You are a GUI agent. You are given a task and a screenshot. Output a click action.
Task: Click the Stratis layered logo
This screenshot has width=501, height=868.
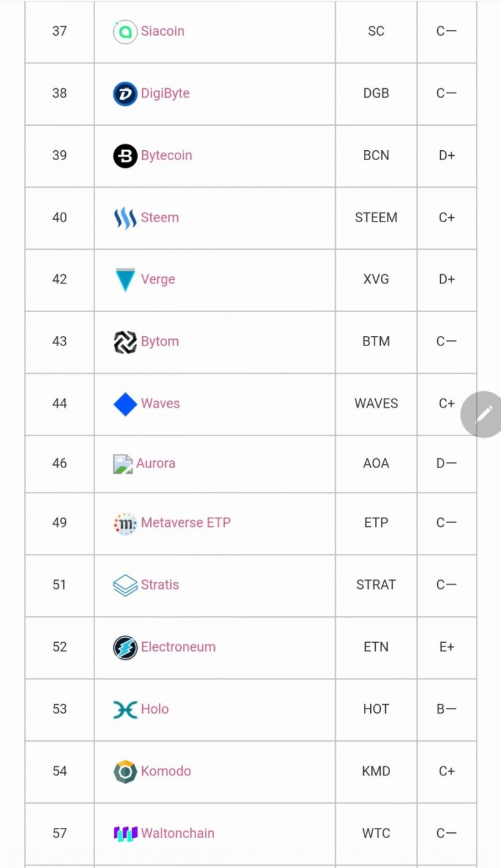[125, 585]
